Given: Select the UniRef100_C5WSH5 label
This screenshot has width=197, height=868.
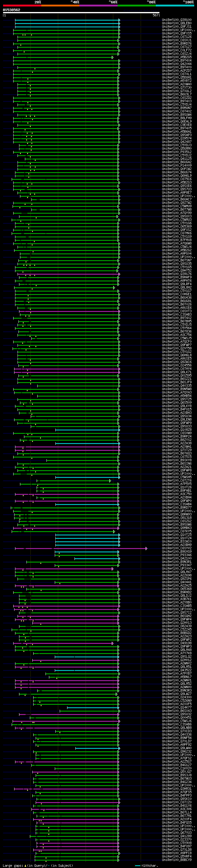Looking at the screenshot, I should (177, 477).
